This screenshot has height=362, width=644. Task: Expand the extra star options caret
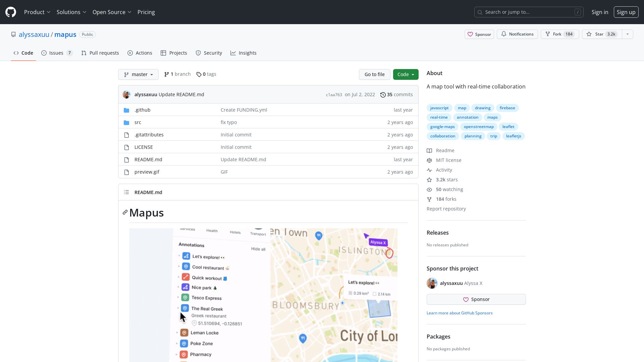(x=628, y=34)
